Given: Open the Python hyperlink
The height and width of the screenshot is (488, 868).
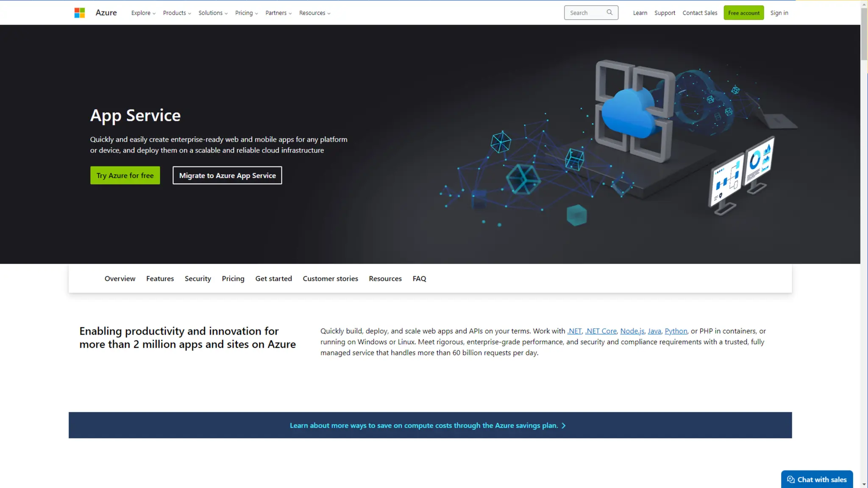Looking at the screenshot, I should tap(676, 331).
